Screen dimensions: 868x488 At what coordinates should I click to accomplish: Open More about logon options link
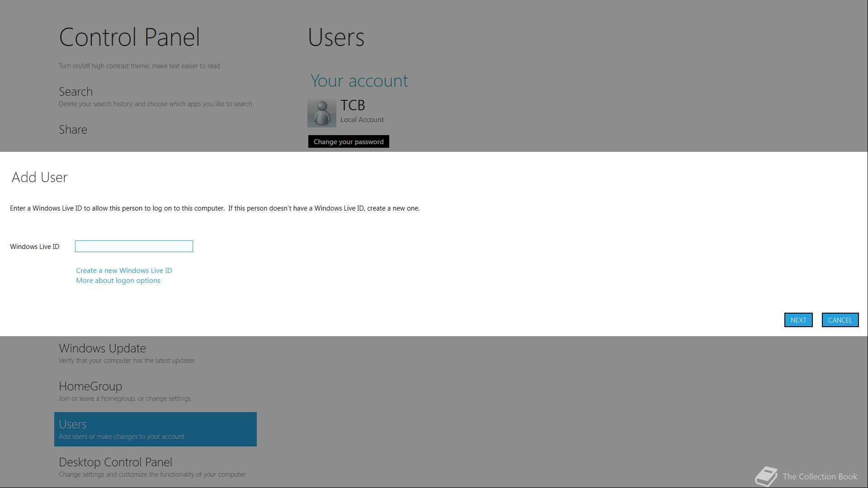coord(118,280)
